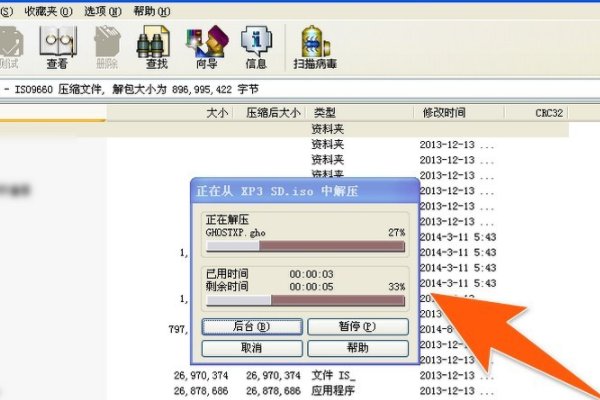Viewport: 600px width, 400px height.
Task: Click 暂停 (Pause) button in extract dialog
Action: tap(358, 327)
